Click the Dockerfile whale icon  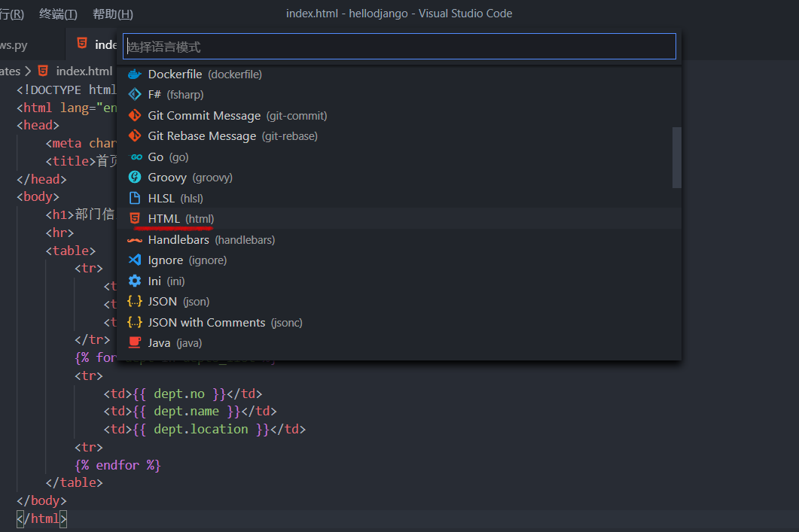135,74
